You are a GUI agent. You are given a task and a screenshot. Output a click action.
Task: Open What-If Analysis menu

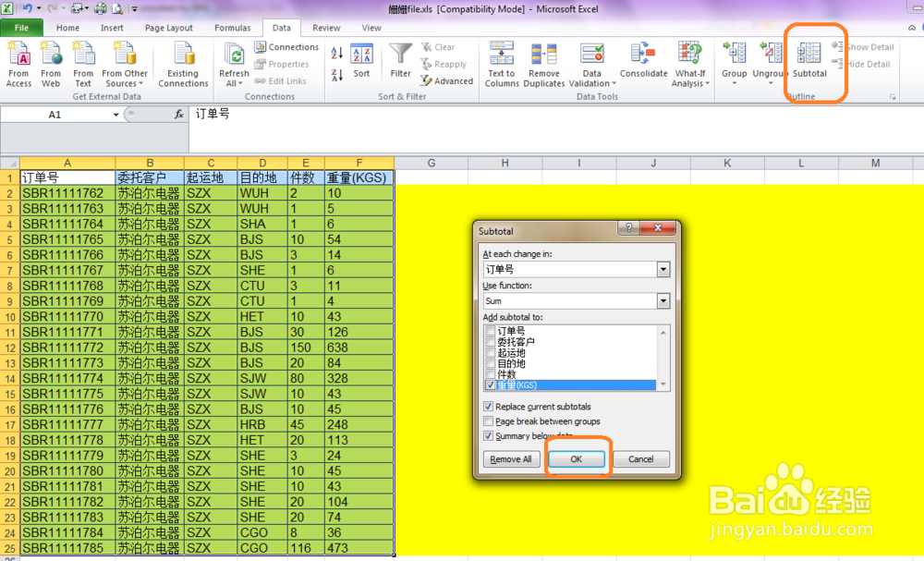690,65
